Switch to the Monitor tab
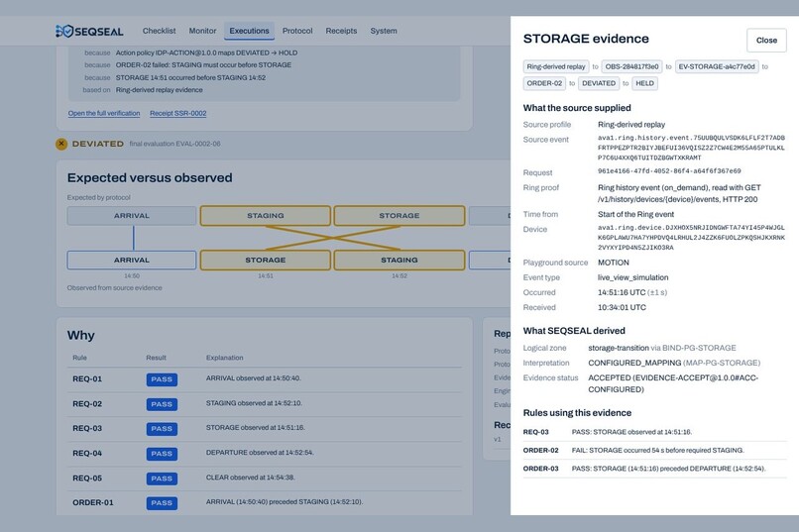 (x=202, y=31)
